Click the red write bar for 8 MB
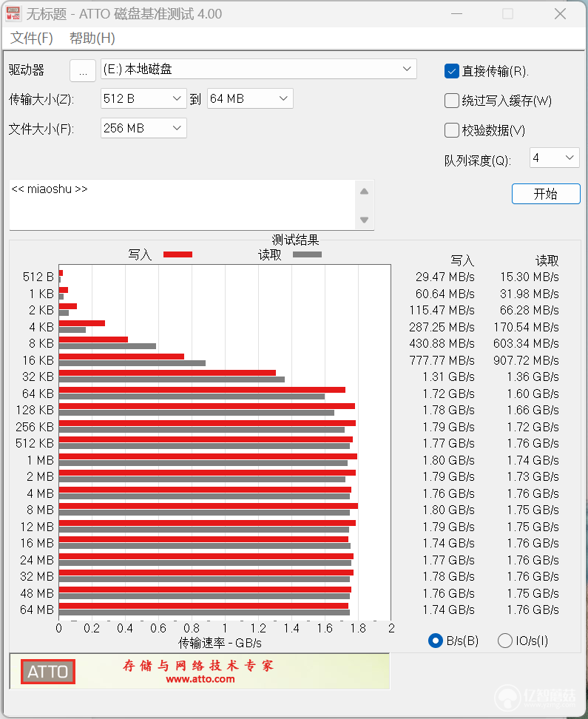The width and height of the screenshot is (588, 719). 209,506
